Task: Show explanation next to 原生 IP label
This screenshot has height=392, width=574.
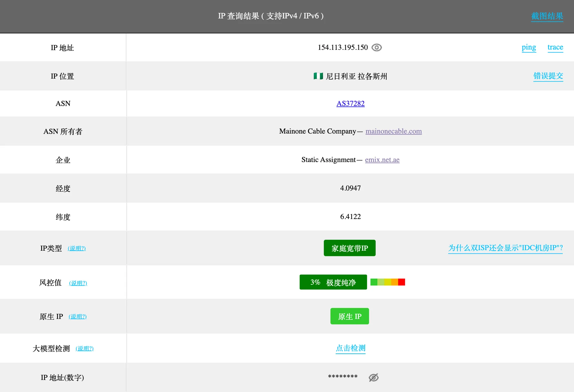Action: pyautogui.click(x=78, y=316)
